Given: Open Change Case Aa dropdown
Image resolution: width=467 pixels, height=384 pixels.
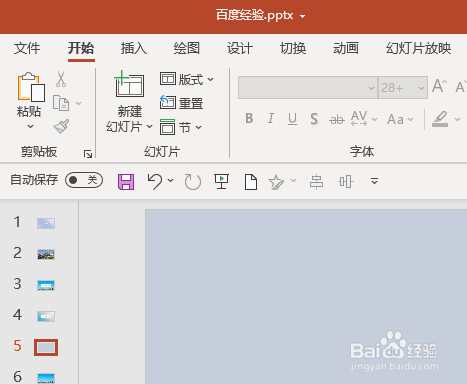Looking at the screenshot, I should [400, 119].
